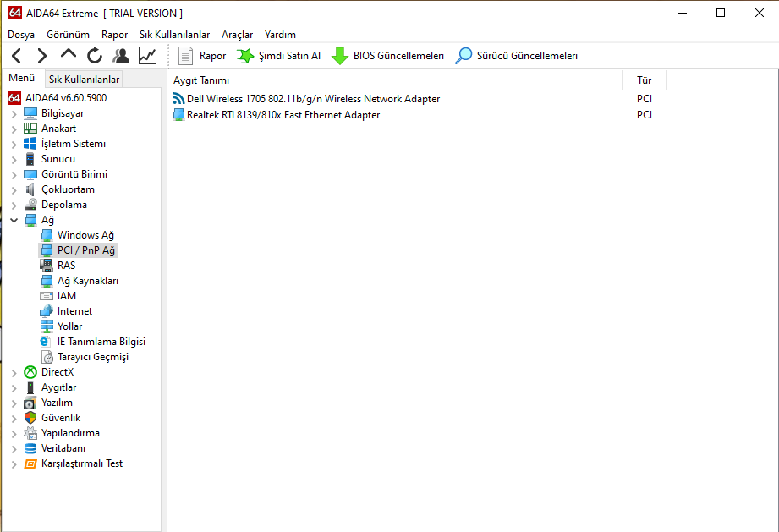The height and width of the screenshot is (532, 779).
Task: Go forward using the right arrow
Action: [x=42, y=56]
